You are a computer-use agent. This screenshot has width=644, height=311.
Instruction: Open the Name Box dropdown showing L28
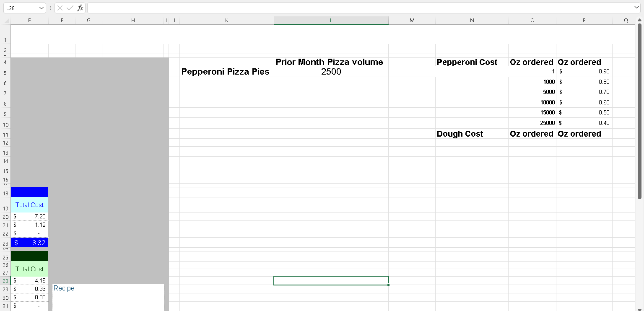tap(41, 8)
